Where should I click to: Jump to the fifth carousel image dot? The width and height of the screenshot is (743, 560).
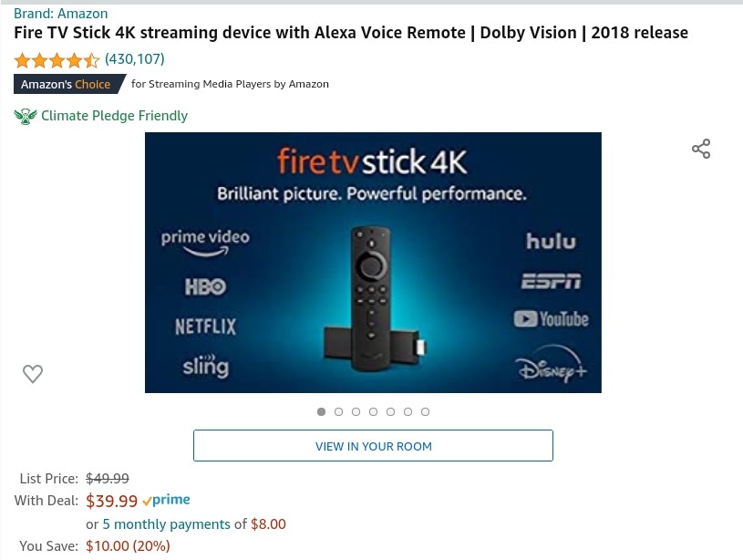390,411
